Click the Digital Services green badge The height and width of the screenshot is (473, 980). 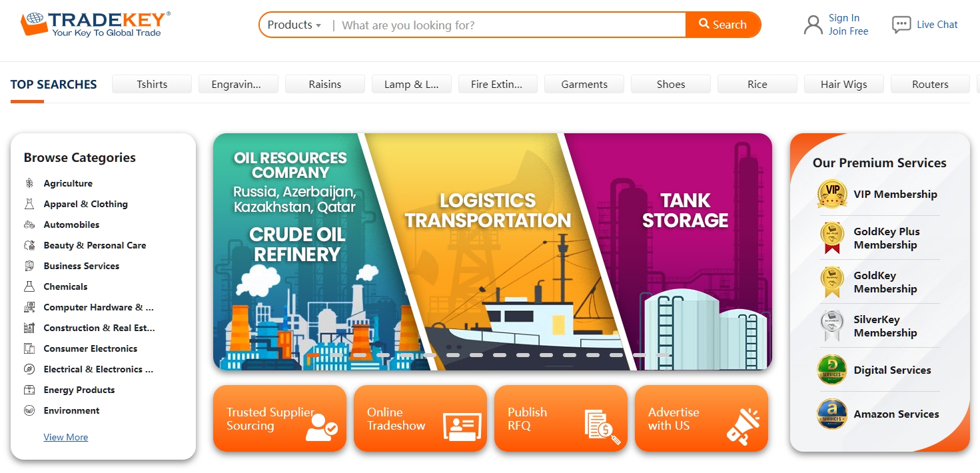pyautogui.click(x=831, y=370)
